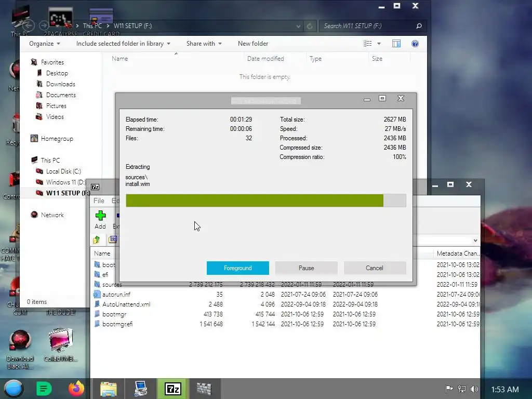Click the network tray icon
This screenshot has height=399, width=532.
click(x=462, y=389)
